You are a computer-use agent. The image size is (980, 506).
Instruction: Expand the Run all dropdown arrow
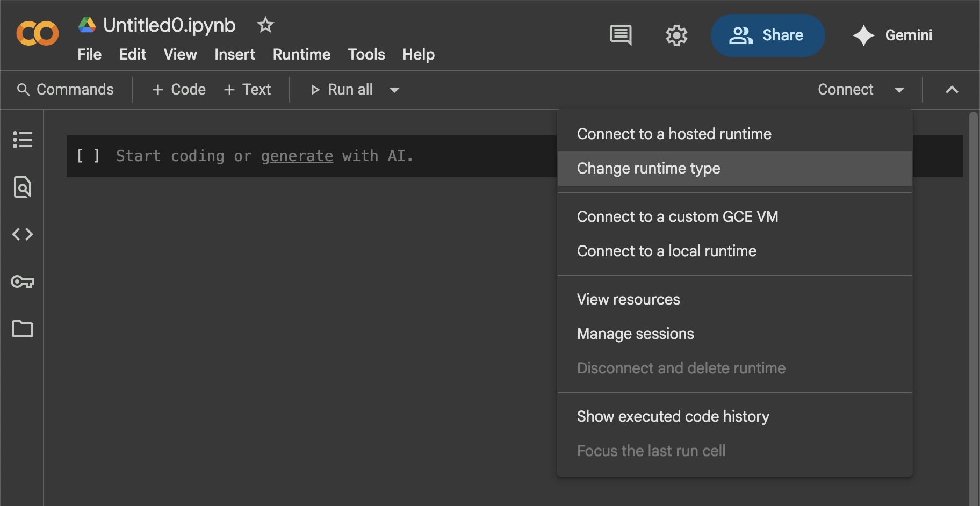point(394,90)
